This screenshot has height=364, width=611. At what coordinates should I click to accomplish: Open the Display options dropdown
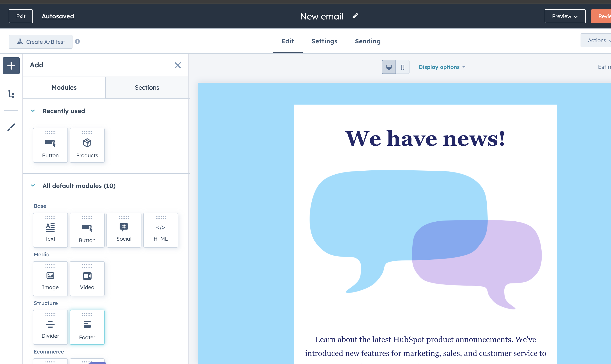(442, 67)
